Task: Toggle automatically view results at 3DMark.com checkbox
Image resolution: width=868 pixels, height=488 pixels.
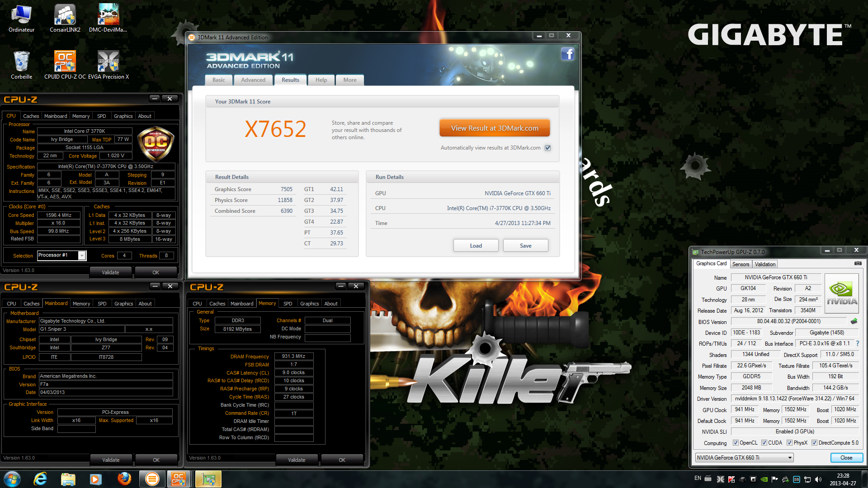Action: (x=548, y=148)
